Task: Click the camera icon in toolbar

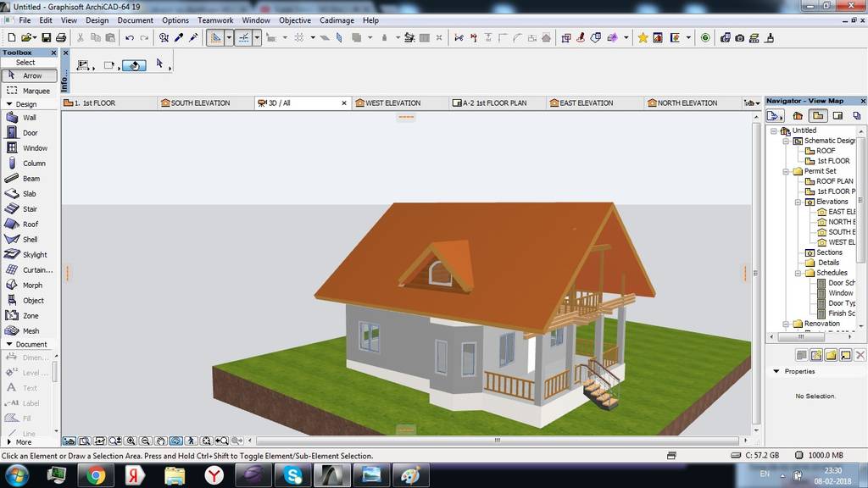Action: pyautogui.click(x=740, y=37)
